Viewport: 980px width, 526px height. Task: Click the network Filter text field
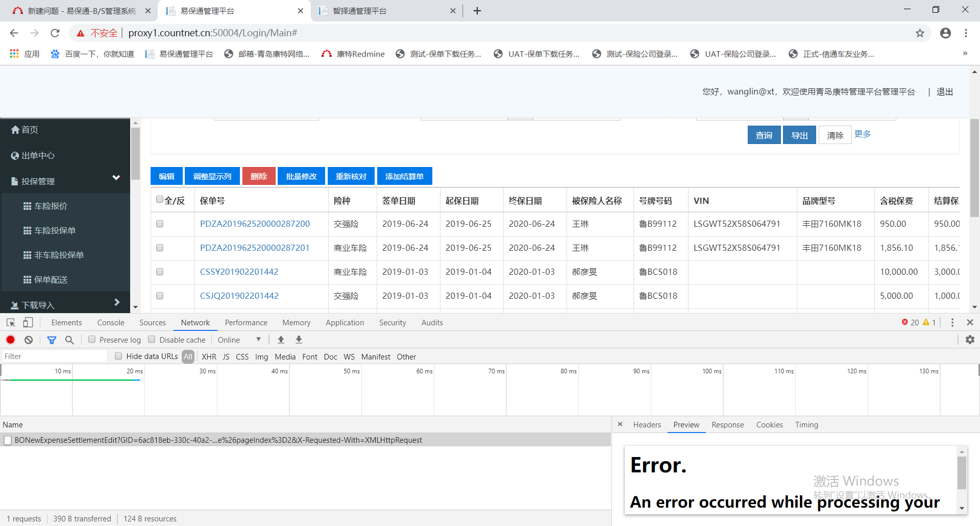coord(54,356)
